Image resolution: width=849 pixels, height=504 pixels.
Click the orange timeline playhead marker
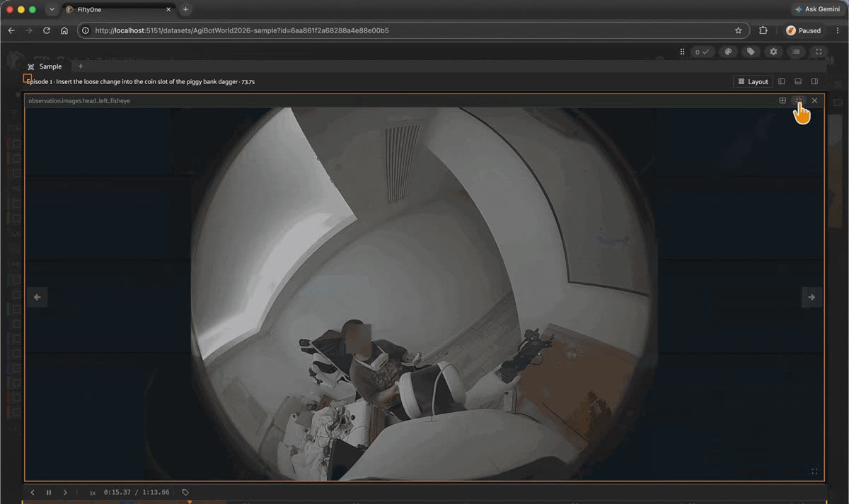tap(189, 502)
